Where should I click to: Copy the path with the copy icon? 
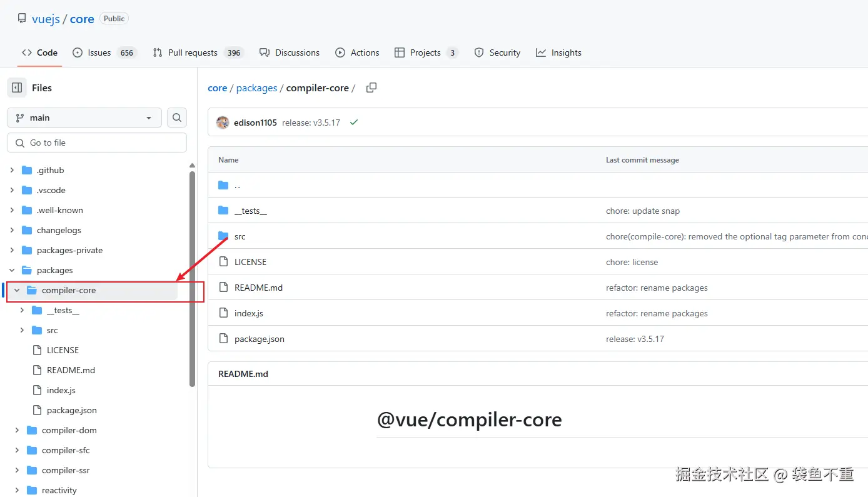click(371, 88)
